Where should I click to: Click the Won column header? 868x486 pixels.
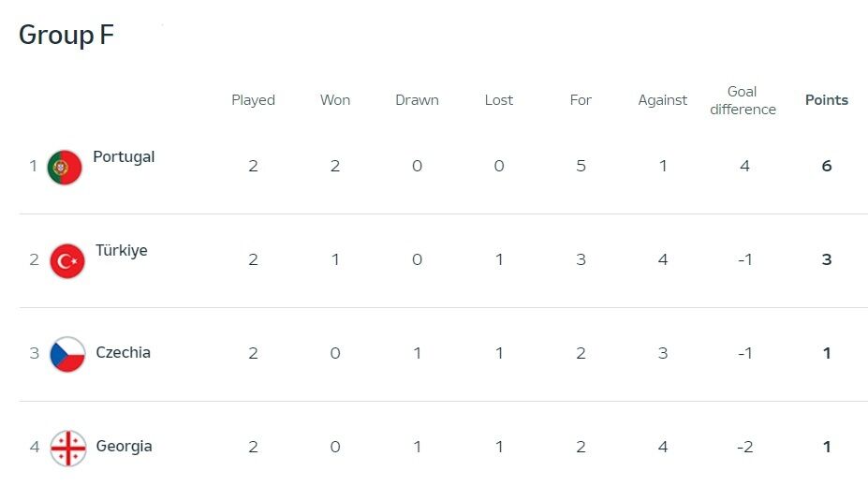(335, 100)
